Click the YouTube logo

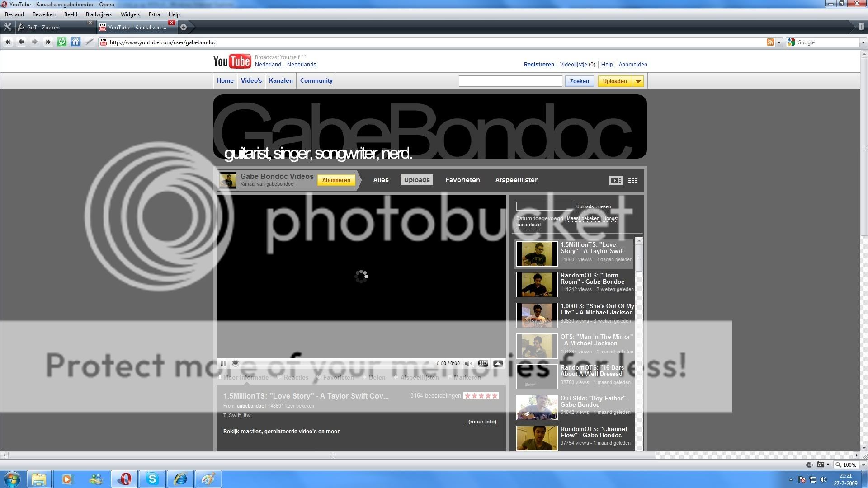[232, 61]
